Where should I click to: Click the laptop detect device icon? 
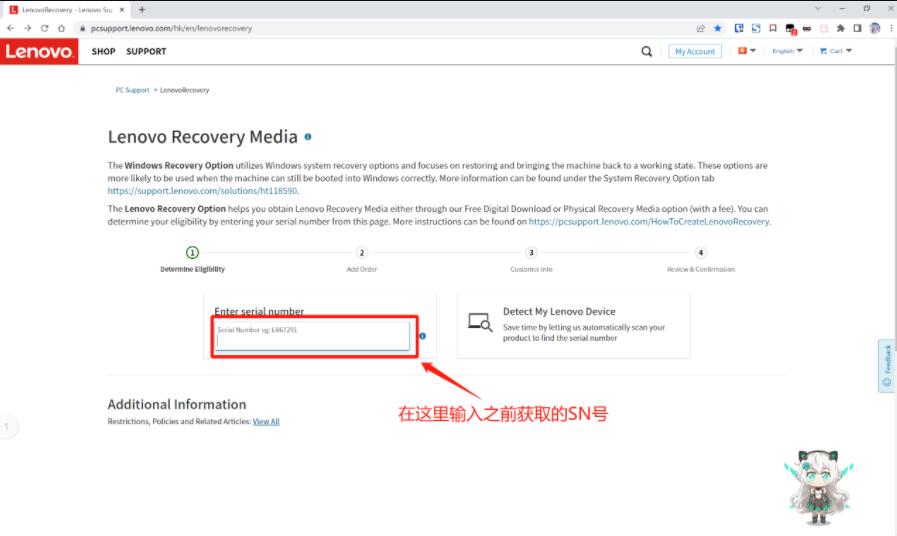(480, 322)
